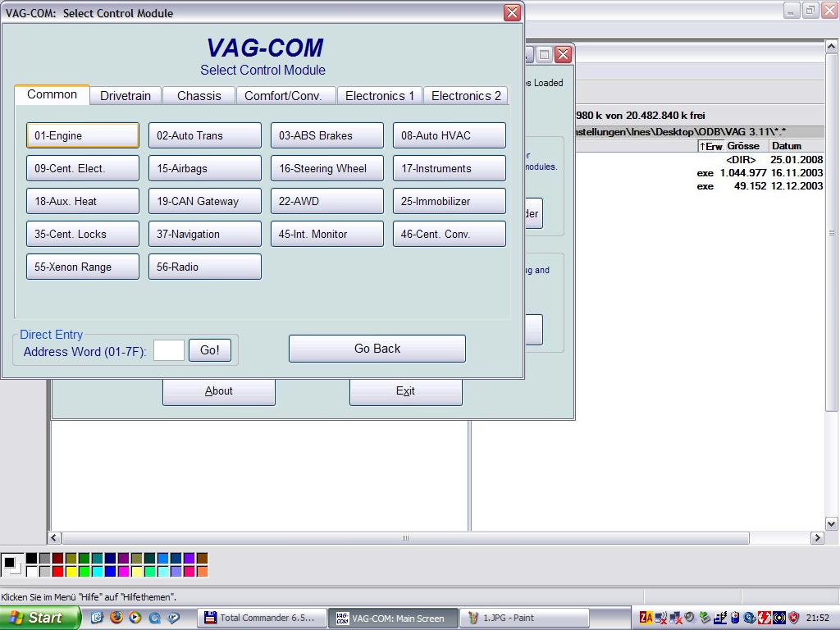Viewport: 840px width, 630px height.
Task: Select 35-Cent. Locks module
Action: click(83, 234)
